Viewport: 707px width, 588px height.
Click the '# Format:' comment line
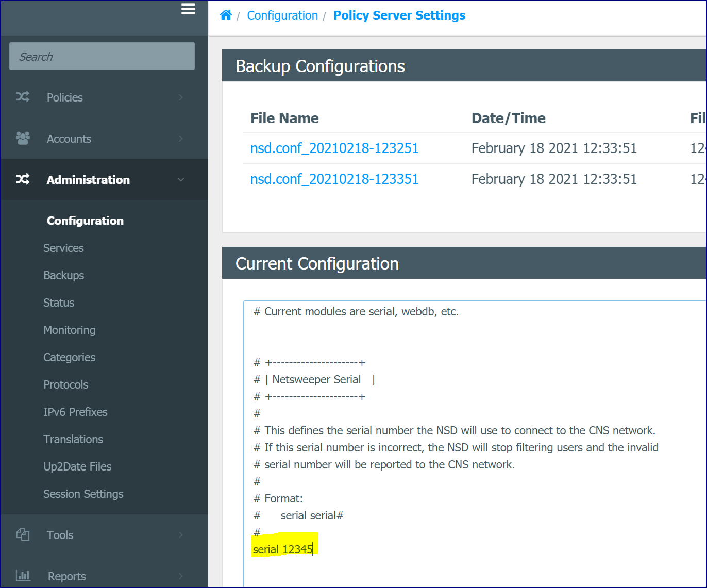click(x=278, y=498)
